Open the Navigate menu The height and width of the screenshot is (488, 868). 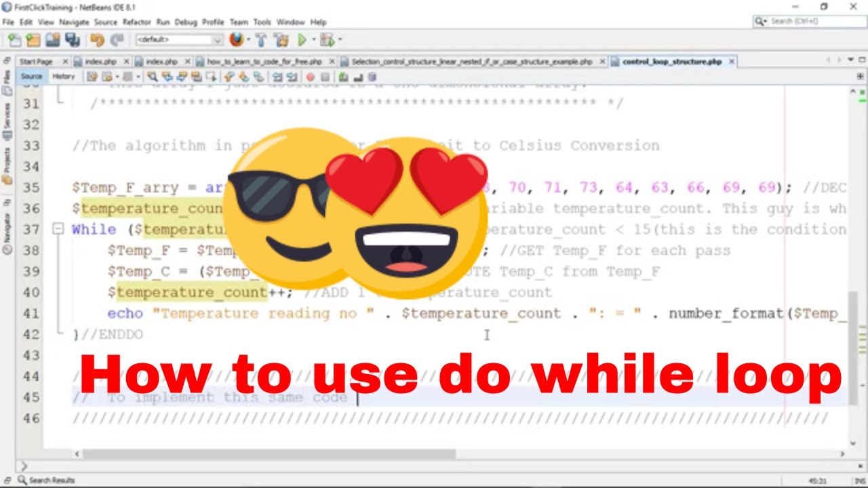point(74,22)
